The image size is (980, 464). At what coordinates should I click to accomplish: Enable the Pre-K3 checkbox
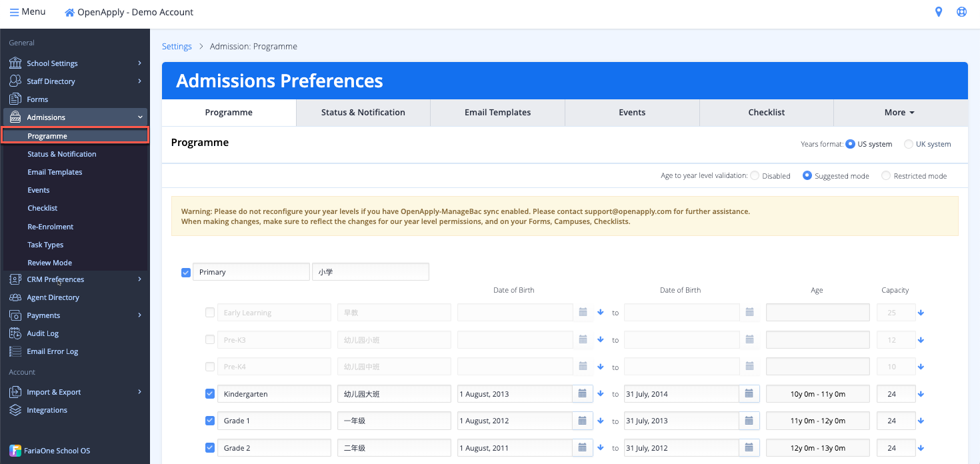click(210, 339)
